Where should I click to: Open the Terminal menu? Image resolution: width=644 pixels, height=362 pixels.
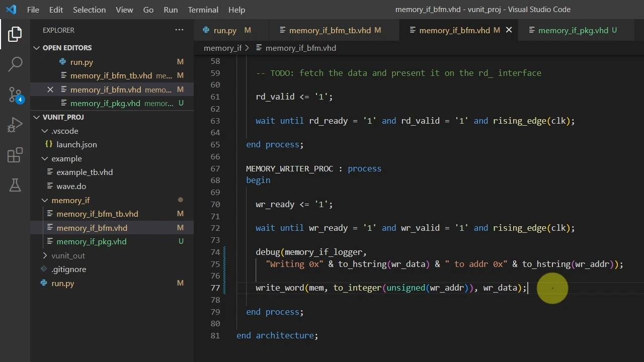coord(203,10)
